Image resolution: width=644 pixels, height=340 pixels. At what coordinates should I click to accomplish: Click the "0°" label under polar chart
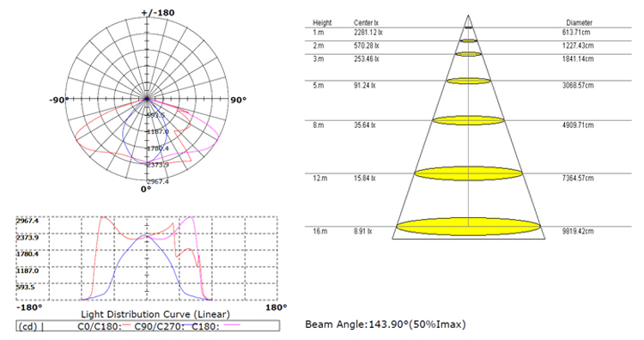coord(146,189)
